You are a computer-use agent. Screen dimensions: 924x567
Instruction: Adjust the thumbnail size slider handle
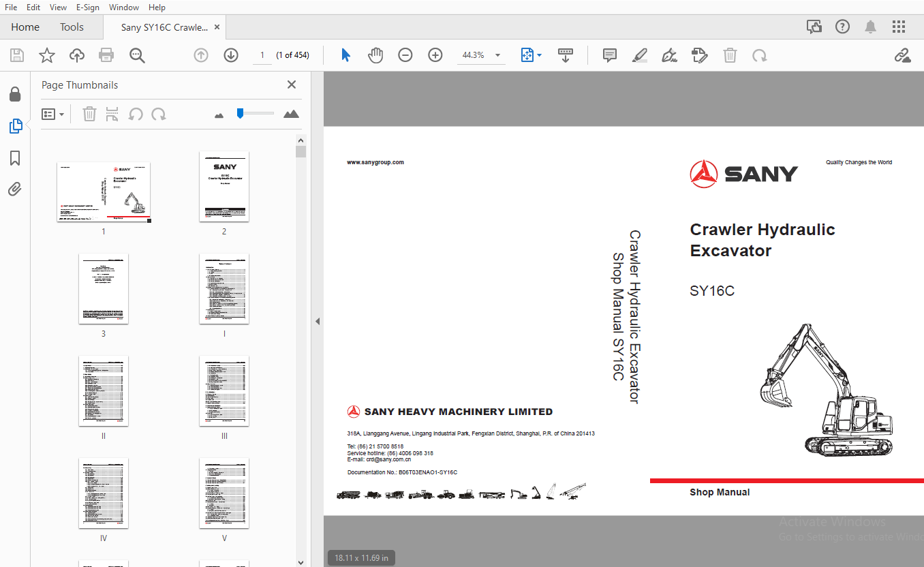(x=240, y=113)
